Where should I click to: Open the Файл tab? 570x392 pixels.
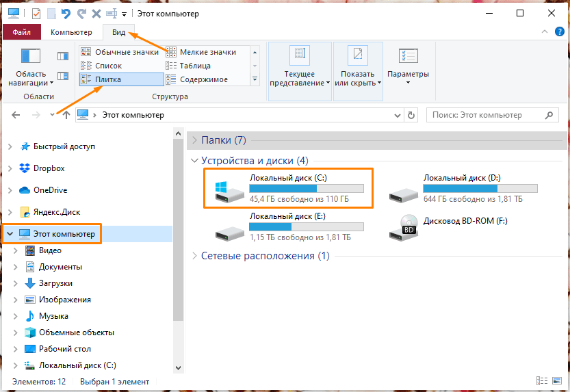[21, 32]
